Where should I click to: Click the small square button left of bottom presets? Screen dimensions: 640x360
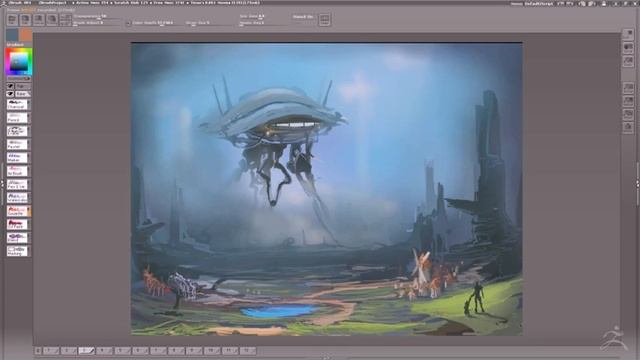tap(38, 351)
